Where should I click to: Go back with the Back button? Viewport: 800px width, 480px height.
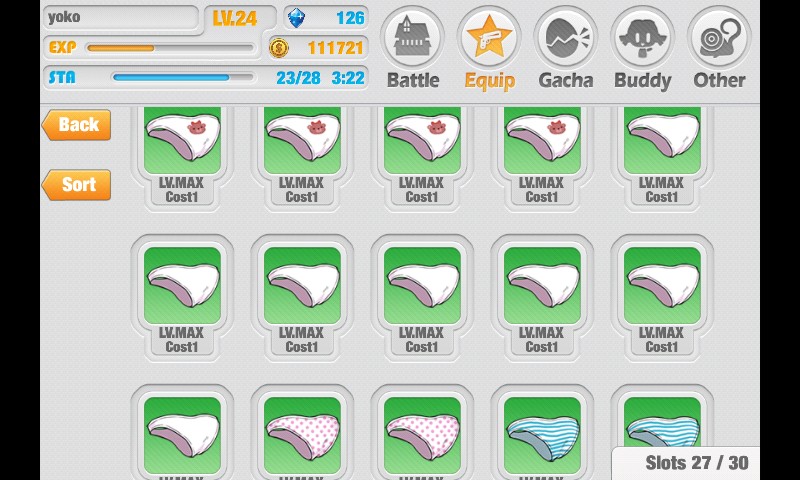(x=77, y=124)
